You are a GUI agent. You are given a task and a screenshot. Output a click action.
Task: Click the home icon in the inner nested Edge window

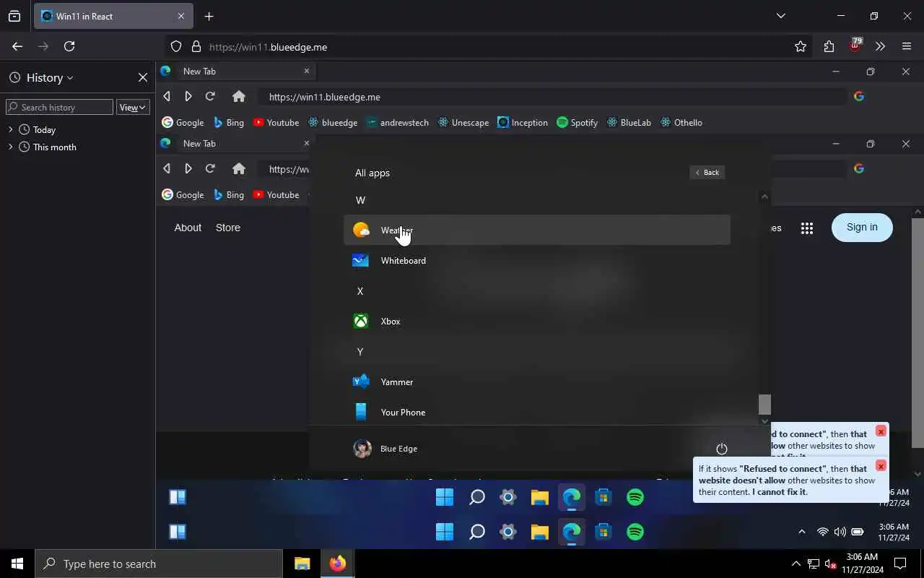click(x=239, y=168)
